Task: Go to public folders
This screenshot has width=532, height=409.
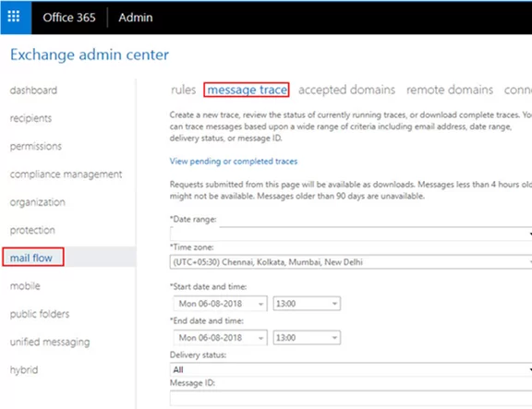Action: tap(40, 314)
